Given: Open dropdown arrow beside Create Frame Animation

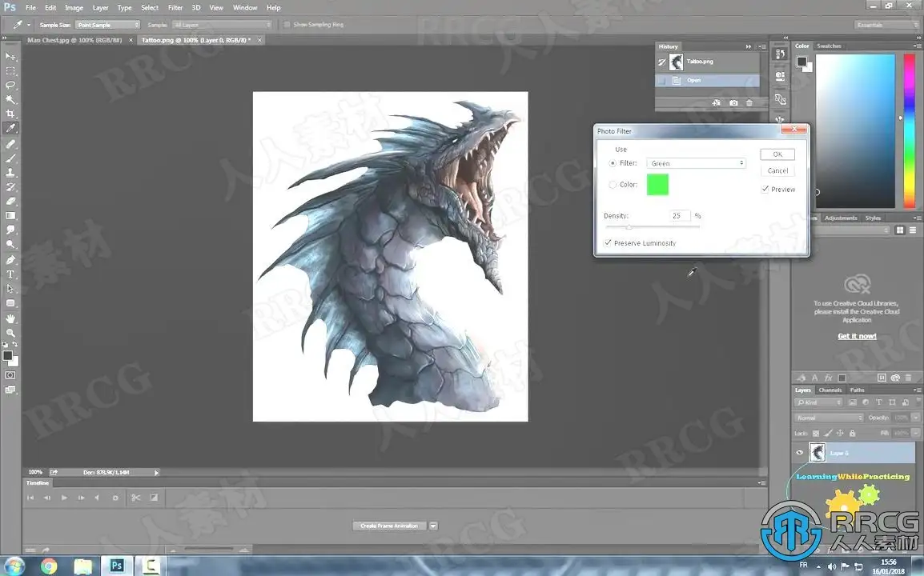Looking at the screenshot, I should tap(433, 526).
